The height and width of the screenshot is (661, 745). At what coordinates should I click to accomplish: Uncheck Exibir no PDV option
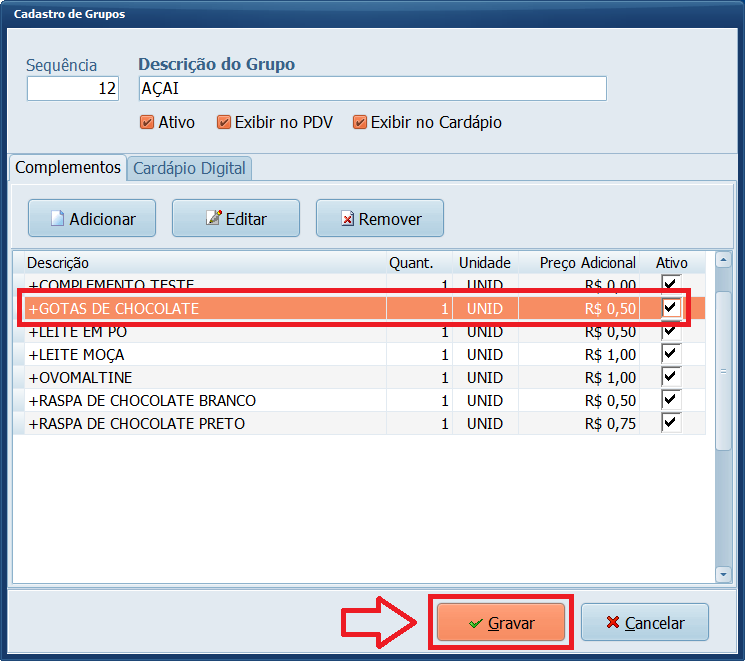[224, 123]
